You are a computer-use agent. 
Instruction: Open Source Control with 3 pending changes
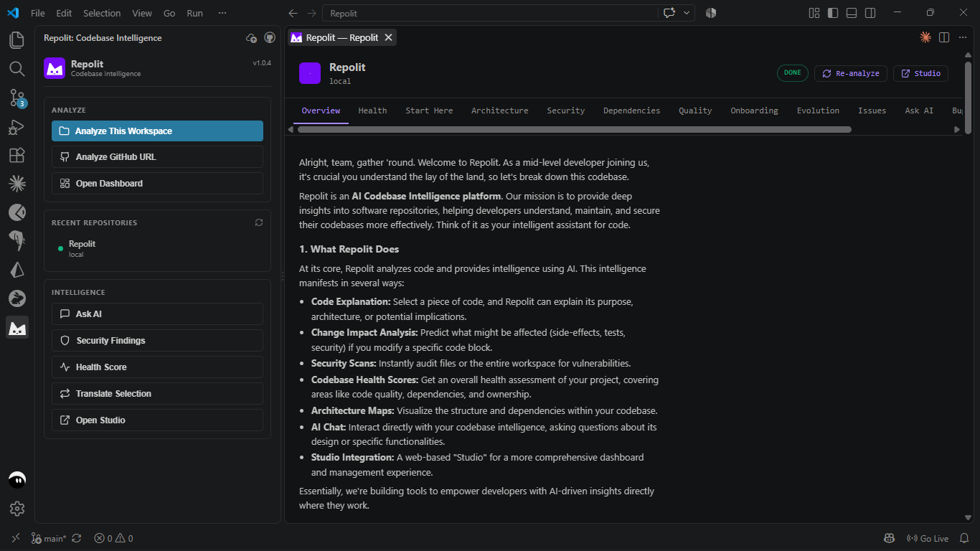point(17,98)
